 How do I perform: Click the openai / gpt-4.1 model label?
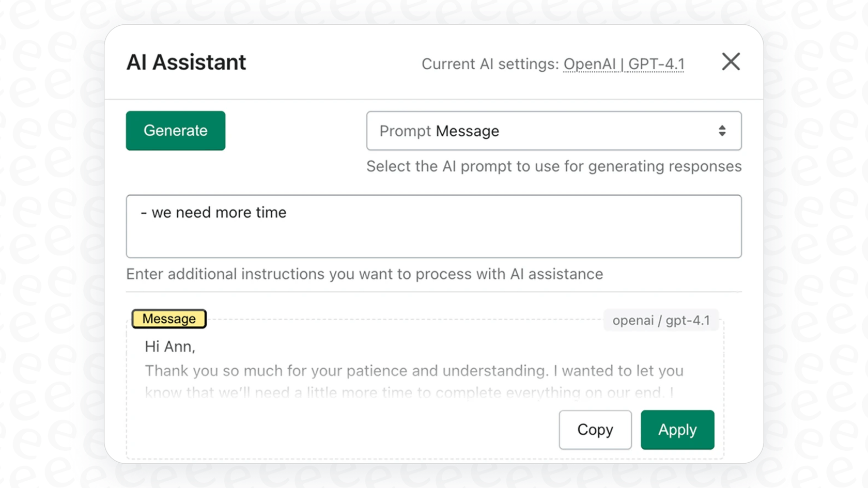click(x=661, y=320)
